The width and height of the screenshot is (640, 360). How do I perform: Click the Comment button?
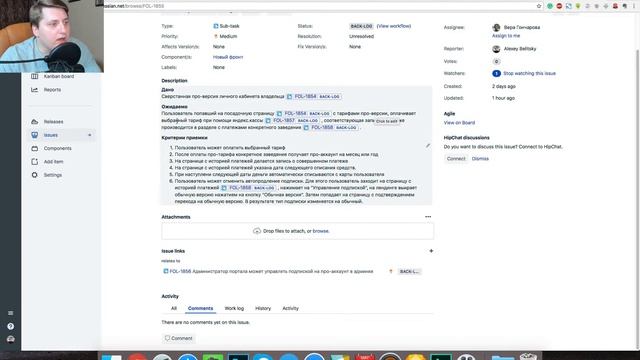[x=178, y=338]
